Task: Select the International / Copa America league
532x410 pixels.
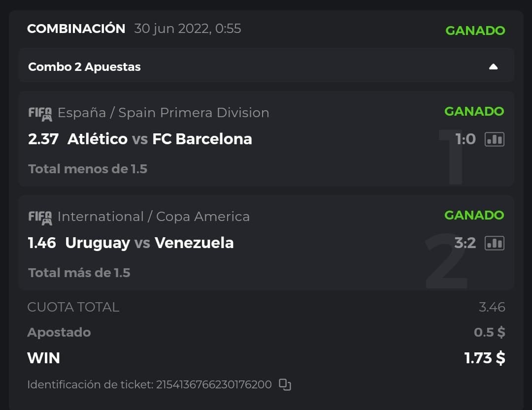Action: 153,217
